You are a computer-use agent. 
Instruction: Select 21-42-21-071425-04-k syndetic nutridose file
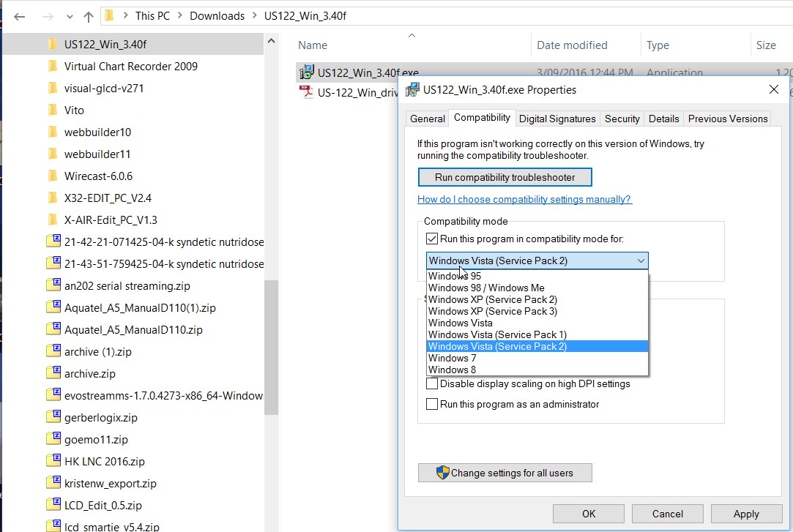(x=154, y=242)
